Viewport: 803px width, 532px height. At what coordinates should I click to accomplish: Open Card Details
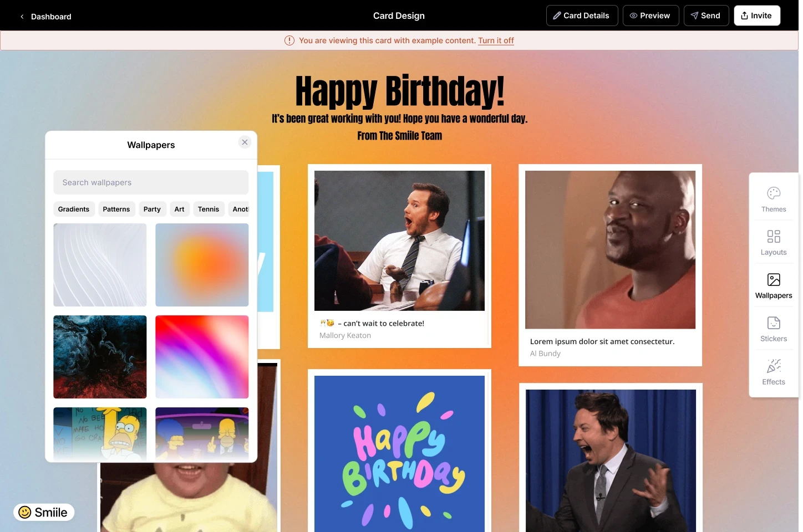click(x=582, y=16)
